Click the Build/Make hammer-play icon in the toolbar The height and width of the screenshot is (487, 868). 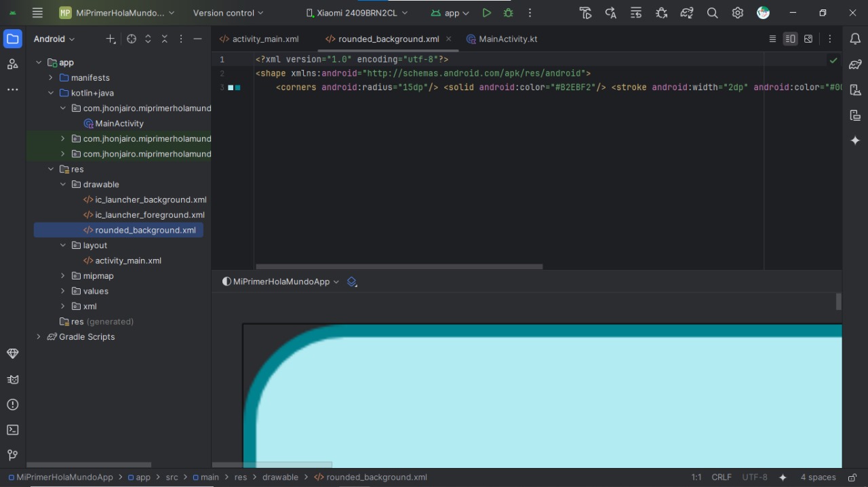click(585, 13)
